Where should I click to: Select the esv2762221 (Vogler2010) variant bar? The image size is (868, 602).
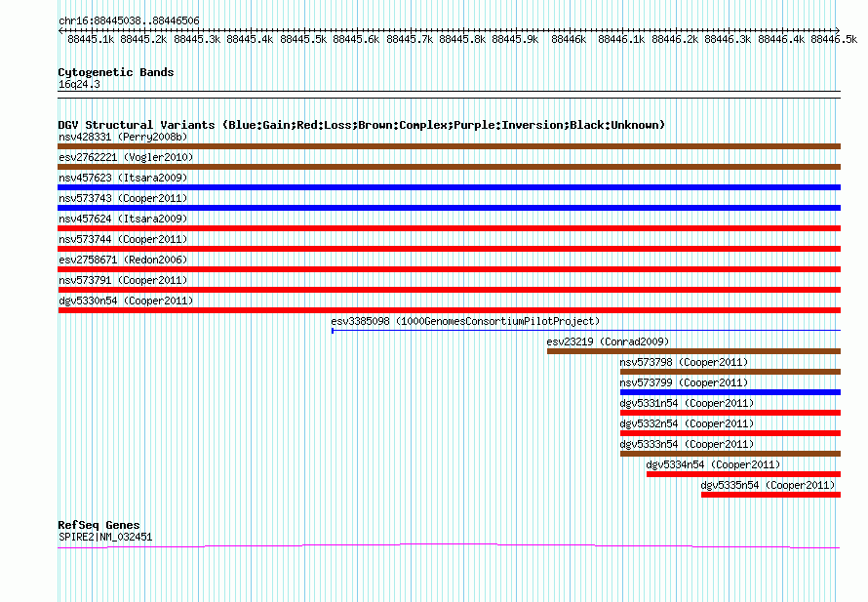[x=449, y=167]
